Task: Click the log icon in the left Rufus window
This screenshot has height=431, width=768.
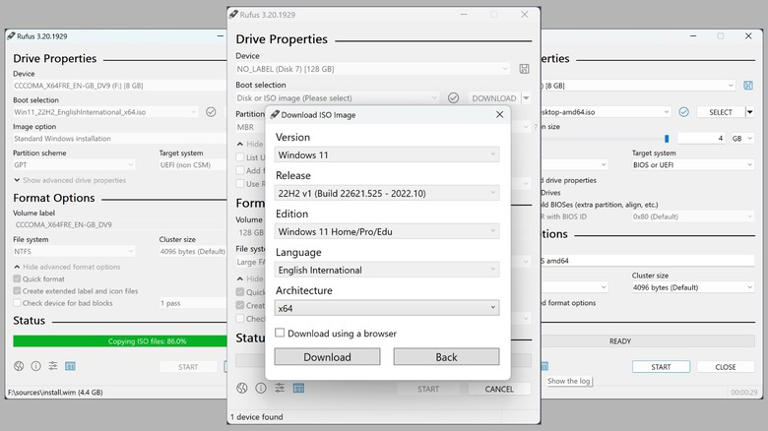Action: tap(71, 366)
